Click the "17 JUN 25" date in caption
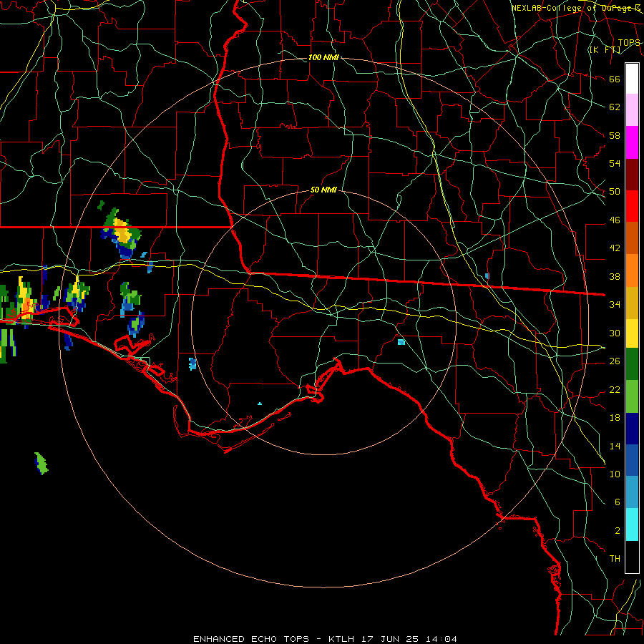 coord(390,639)
